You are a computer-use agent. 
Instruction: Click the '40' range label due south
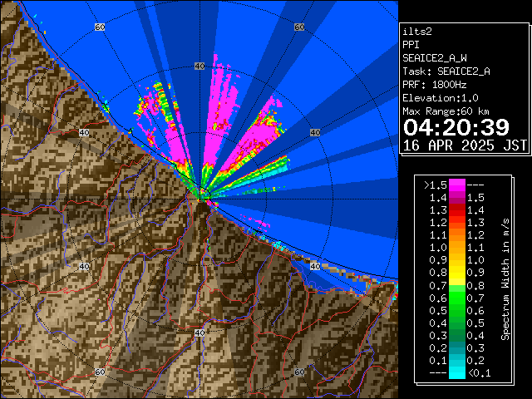coord(199,332)
